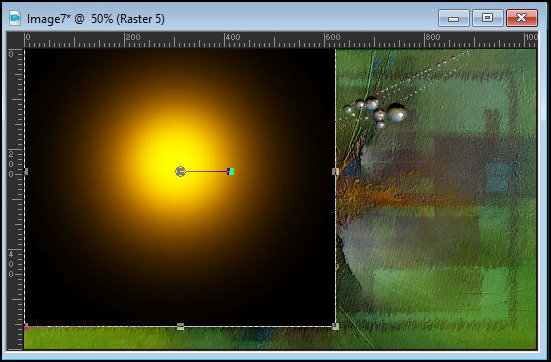Image resolution: width=551 pixels, height=362 pixels.
Task: Close the Image7 document window
Action: click(521, 18)
